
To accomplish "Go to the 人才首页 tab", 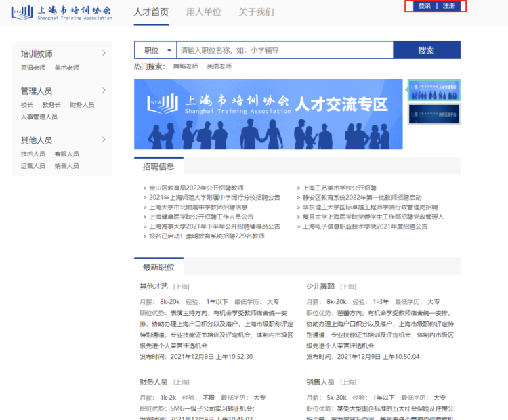I will coord(151,12).
